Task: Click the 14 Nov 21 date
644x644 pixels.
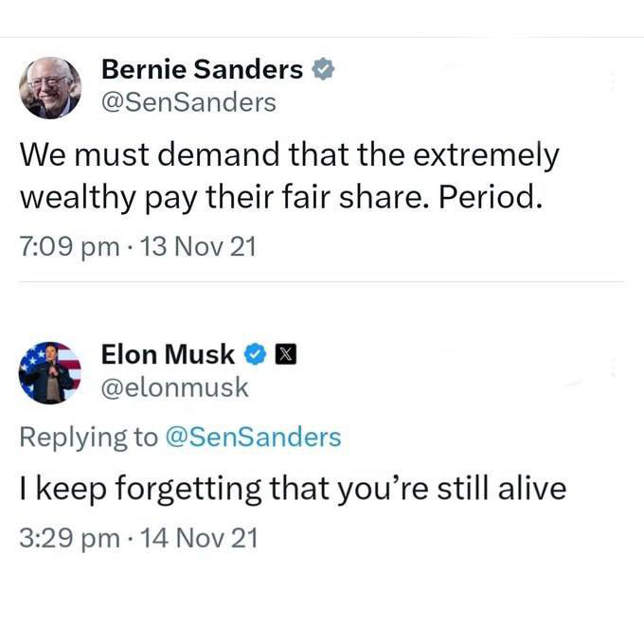Action: click(197, 539)
